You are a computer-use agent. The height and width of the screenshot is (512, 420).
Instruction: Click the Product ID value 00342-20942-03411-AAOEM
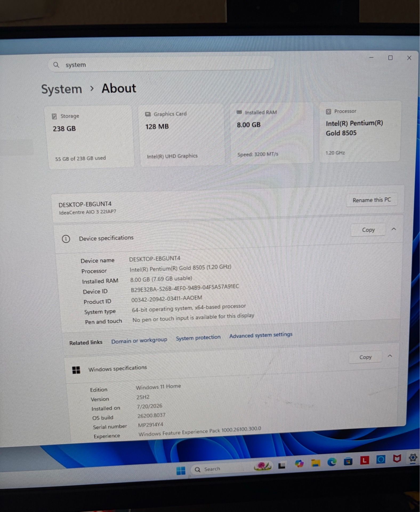click(167, 299)
